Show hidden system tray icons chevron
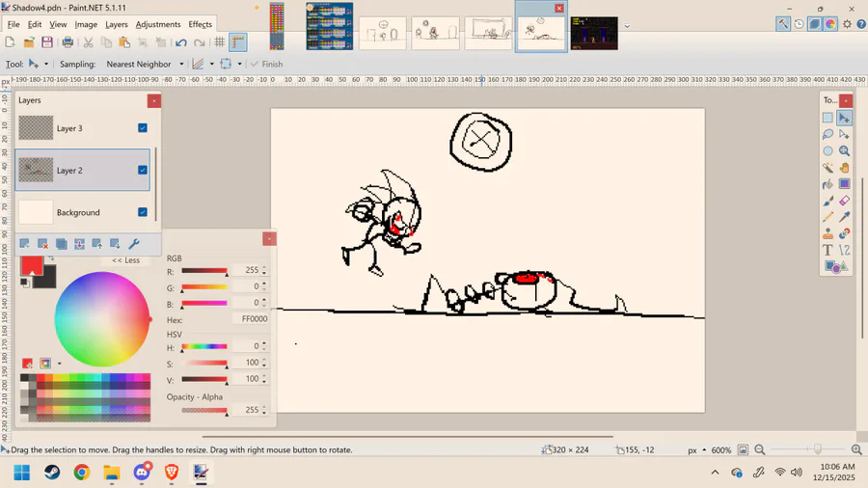Viewport: 868px width, 488px height. [x=716, y=472]
